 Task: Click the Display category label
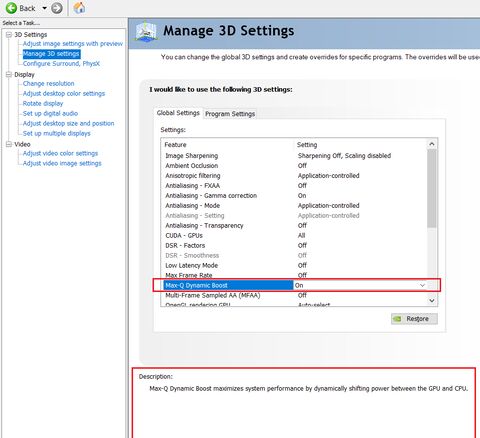click(24, 75)
